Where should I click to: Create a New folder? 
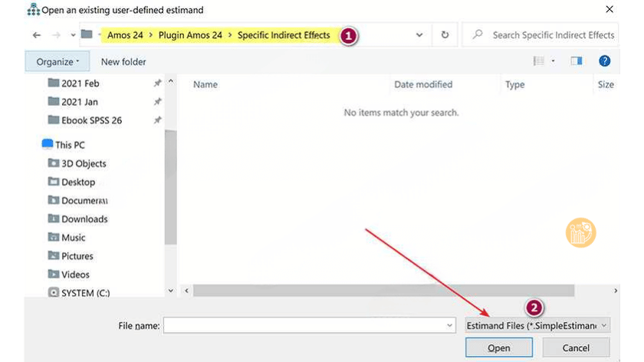(x=123, y=61)
